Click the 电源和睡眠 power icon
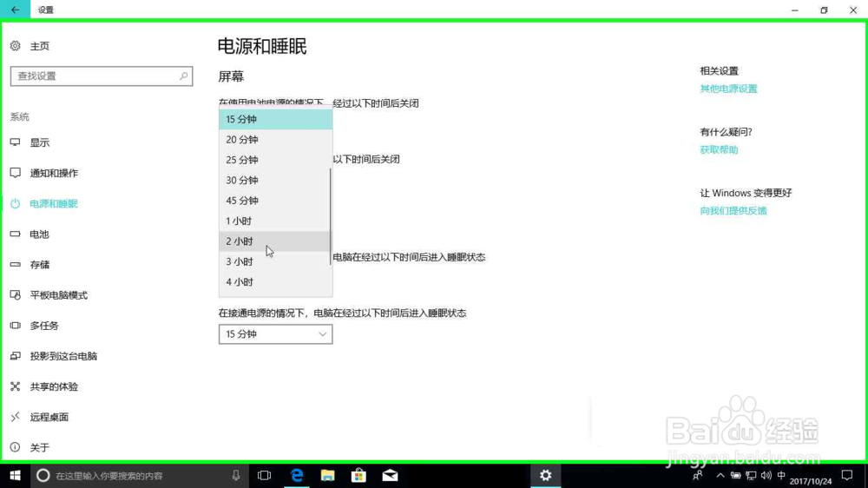This screenshot has height=488, width=868. (x=16, y=204)
